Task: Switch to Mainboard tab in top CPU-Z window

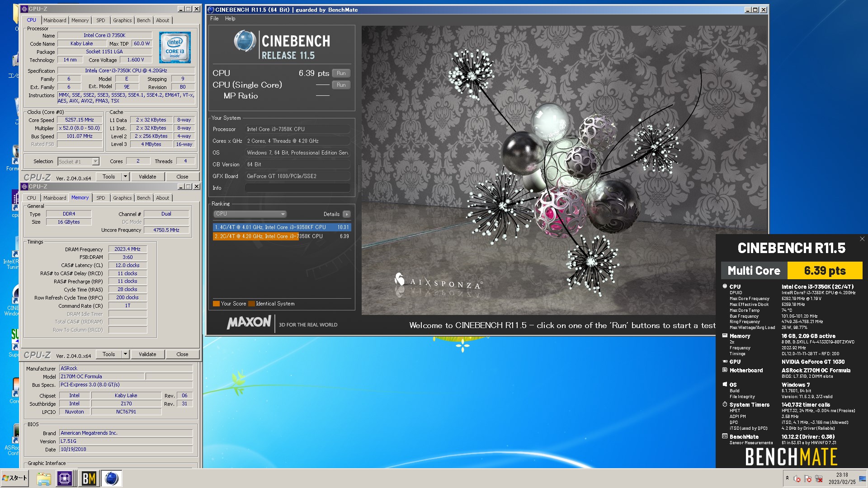Action: (x=55, y=20)
